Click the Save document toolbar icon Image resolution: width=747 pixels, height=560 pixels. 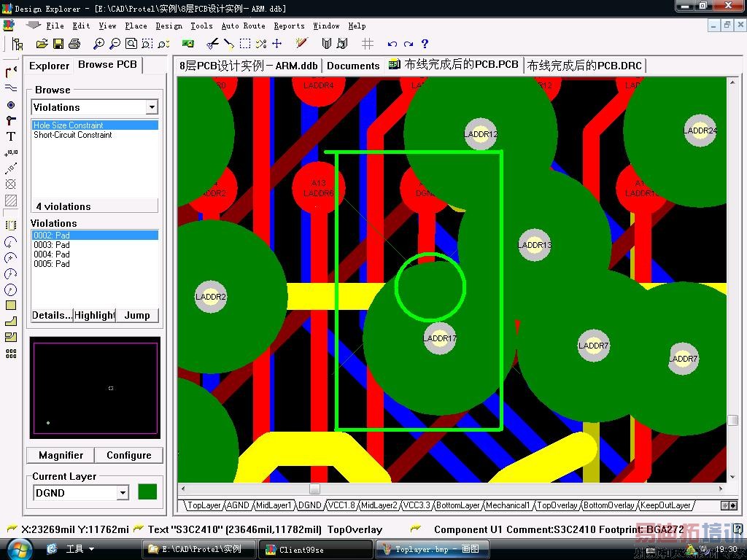(x=58, y=44)
